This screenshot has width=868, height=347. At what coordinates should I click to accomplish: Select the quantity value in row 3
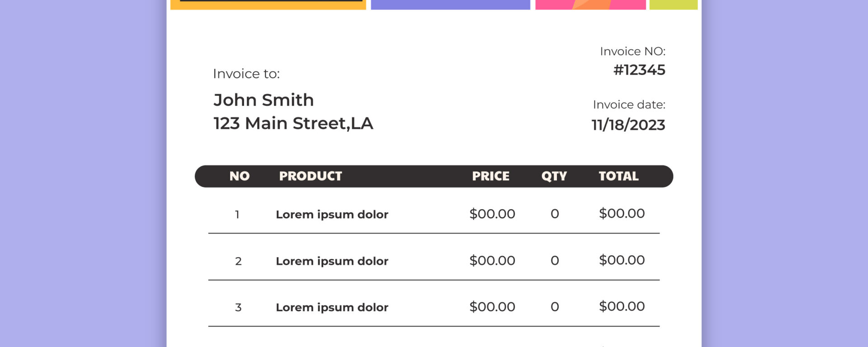(555, 307)
